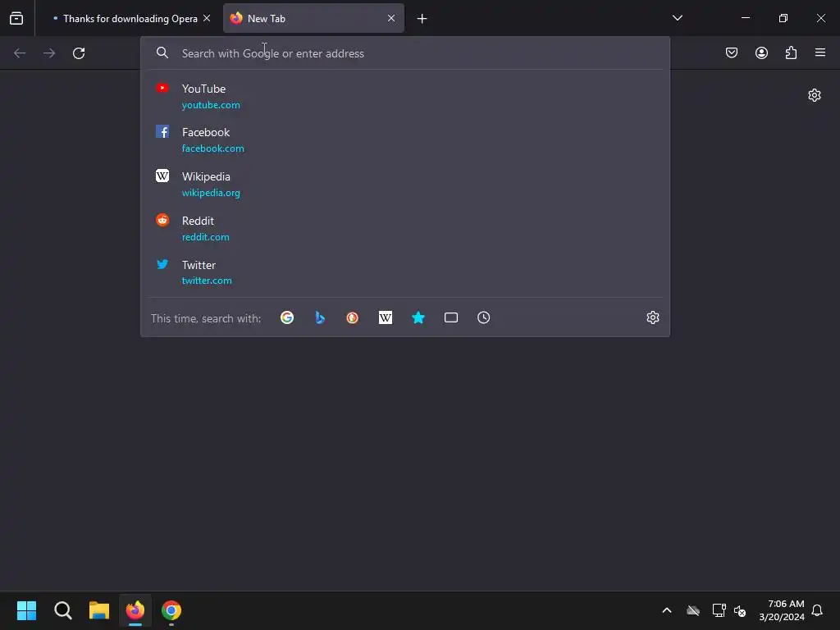Image resolution: width=840 pixels, height=630 pixels.
Task: Click the magnifier icon in address bar
Action: click(162, 52)
